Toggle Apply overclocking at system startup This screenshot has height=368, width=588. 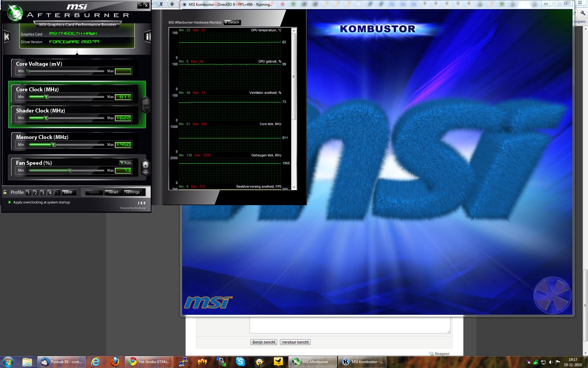[x=9, y=202]
